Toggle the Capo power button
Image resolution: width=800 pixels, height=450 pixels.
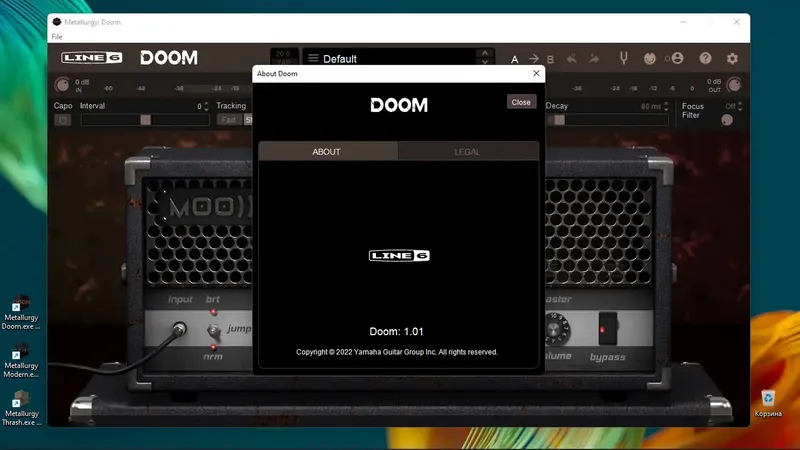62,120
